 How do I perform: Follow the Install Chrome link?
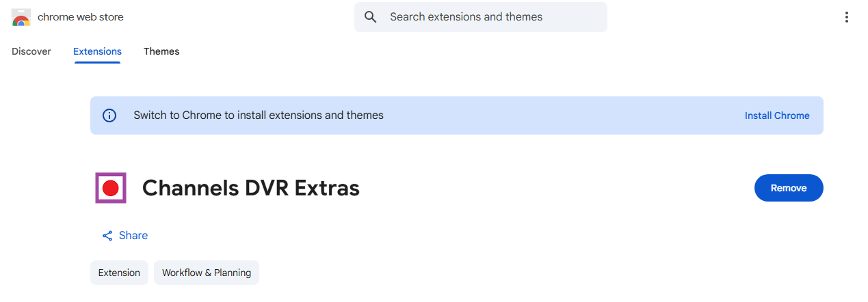777,115
